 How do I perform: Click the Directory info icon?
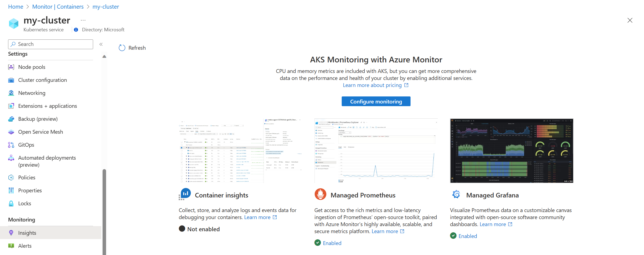click(x=76, y=30)
